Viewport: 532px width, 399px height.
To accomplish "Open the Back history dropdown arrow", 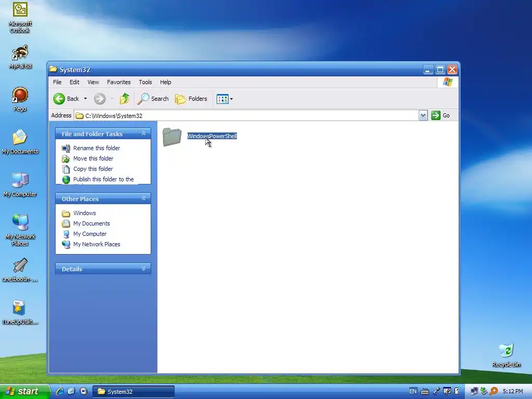I will [85, 99].
